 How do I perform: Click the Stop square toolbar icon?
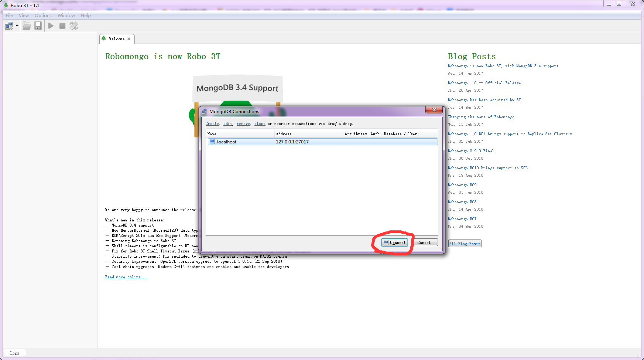click(x=62, y=26)
